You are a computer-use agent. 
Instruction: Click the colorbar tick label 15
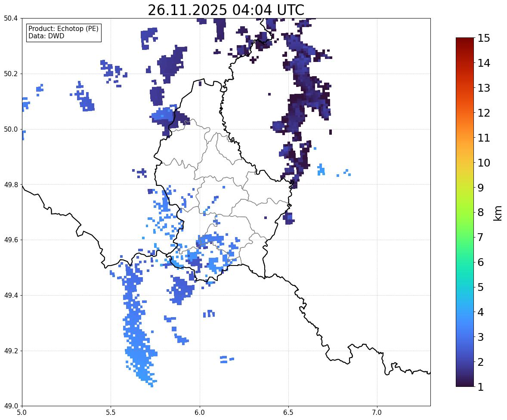coord(484,38)
